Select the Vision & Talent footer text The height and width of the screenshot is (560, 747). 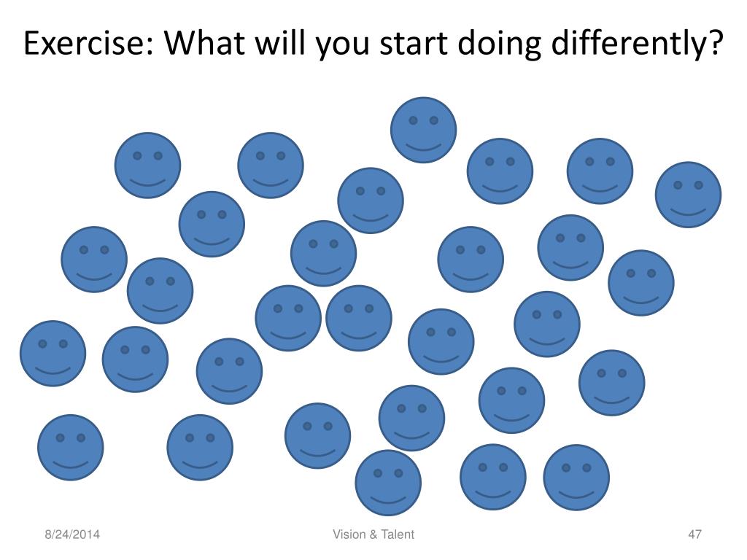point(373,534)
